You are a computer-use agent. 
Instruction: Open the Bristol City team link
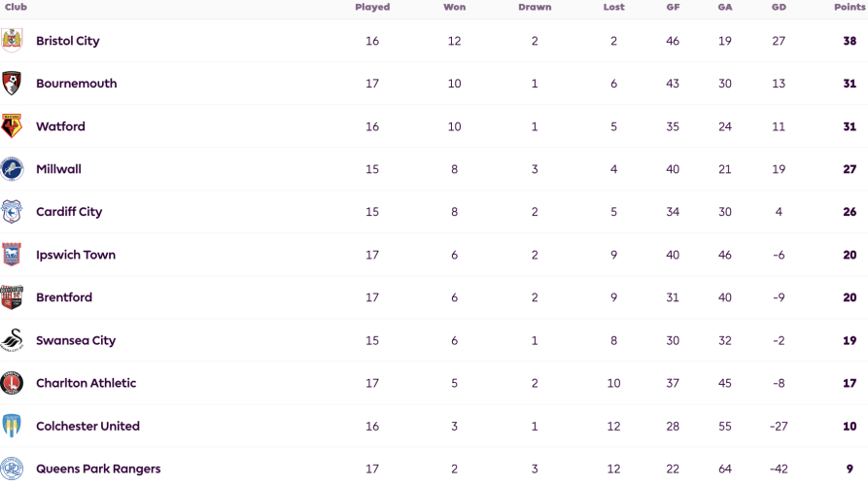tap(67, 41)
